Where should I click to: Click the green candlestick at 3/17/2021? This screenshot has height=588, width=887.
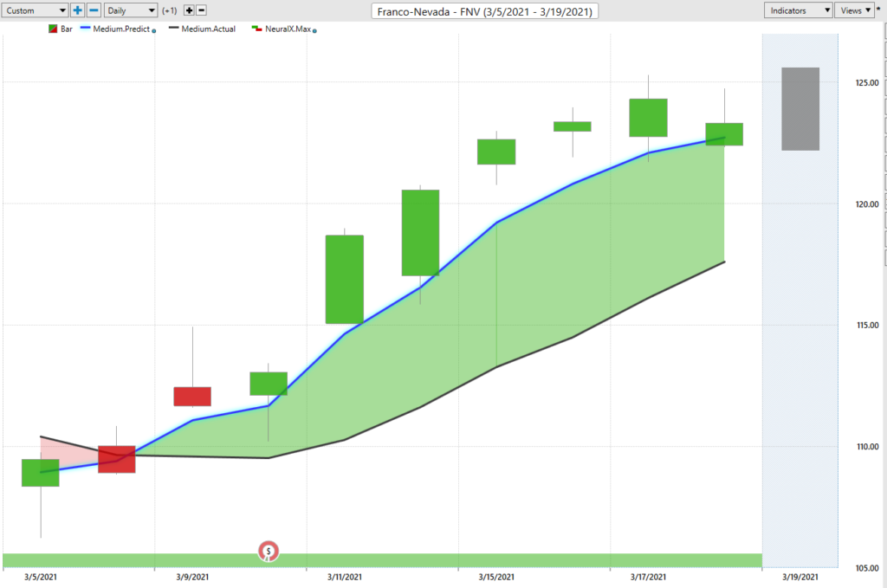(x=648, y=118)
